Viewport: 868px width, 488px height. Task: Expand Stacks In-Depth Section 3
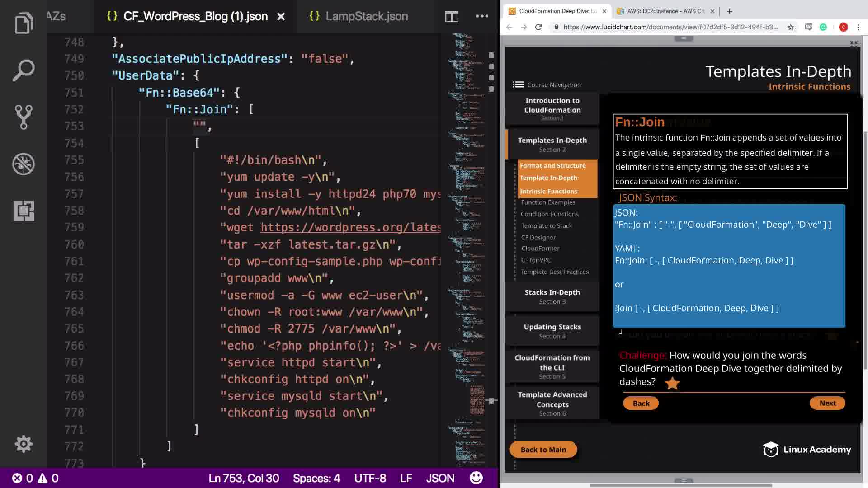tap(552, 296)
